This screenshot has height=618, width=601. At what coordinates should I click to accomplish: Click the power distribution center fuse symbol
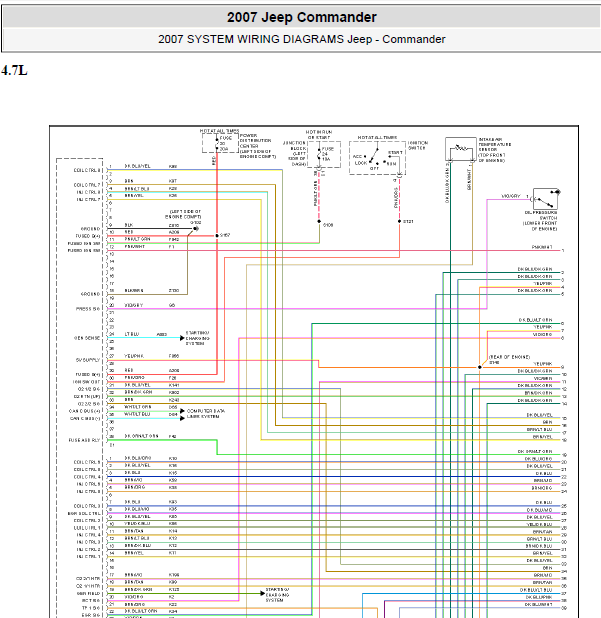tap(217, 143)
